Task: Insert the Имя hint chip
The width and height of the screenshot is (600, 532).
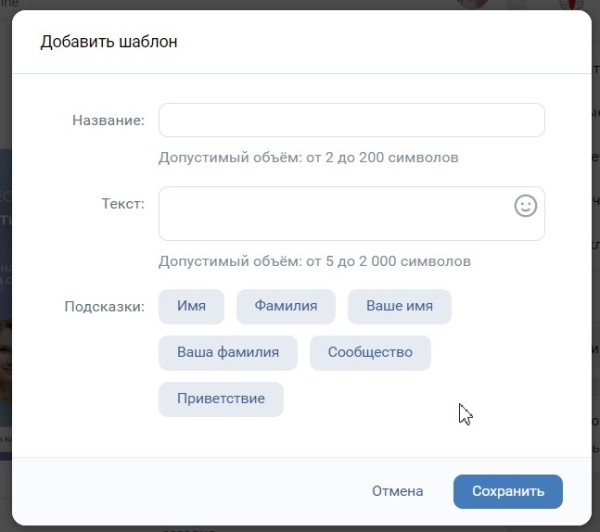Action: [x=191, y=306]
